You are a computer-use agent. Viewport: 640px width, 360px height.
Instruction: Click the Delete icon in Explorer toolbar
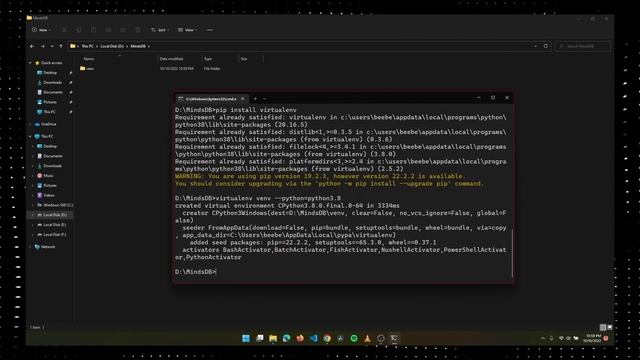(x=138, y=30)
